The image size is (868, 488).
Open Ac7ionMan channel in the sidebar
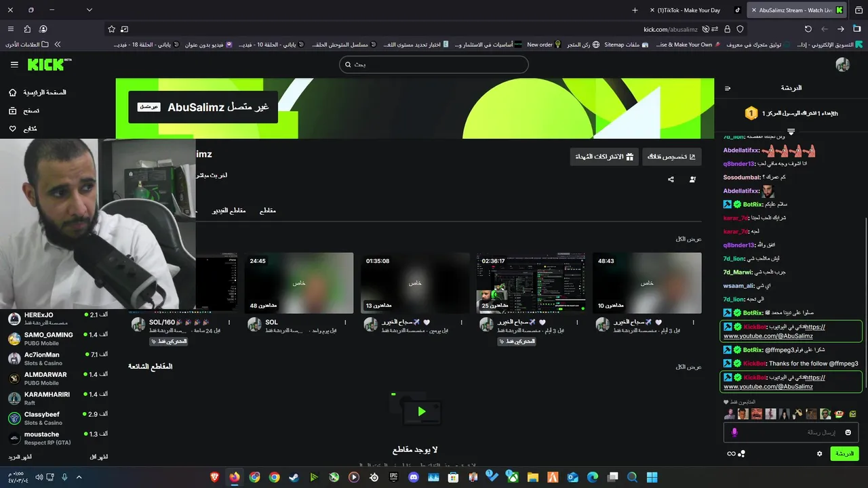58,359
